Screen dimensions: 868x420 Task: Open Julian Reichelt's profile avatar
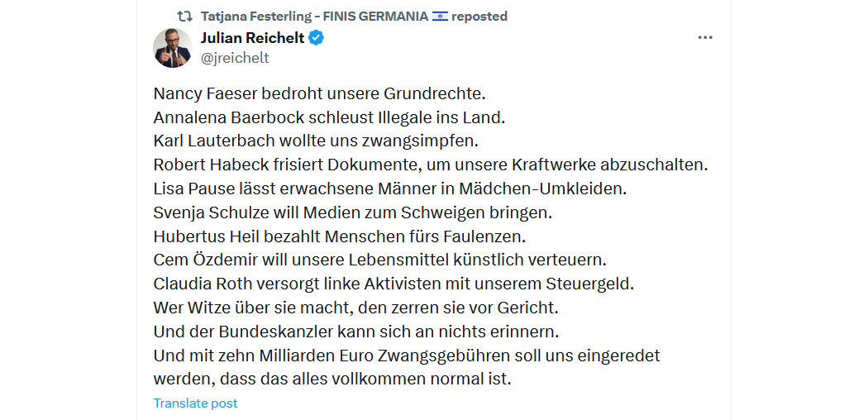click(172, 48)
